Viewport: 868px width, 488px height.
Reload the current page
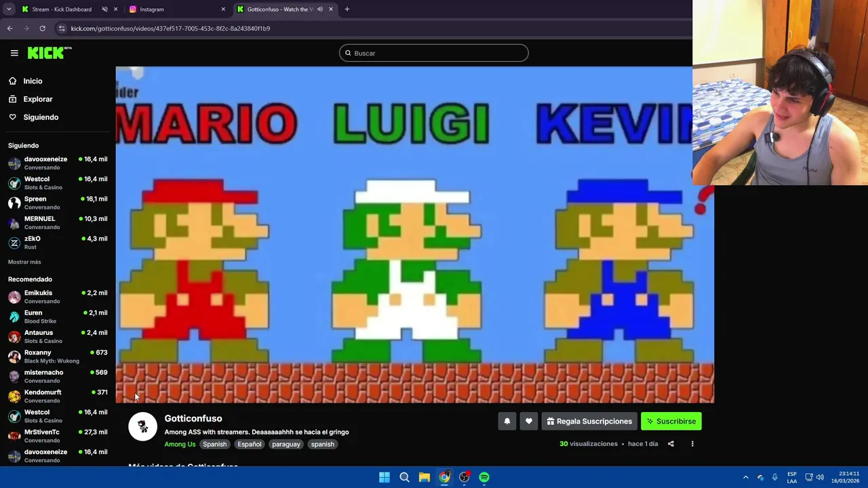tap(42, 28)
